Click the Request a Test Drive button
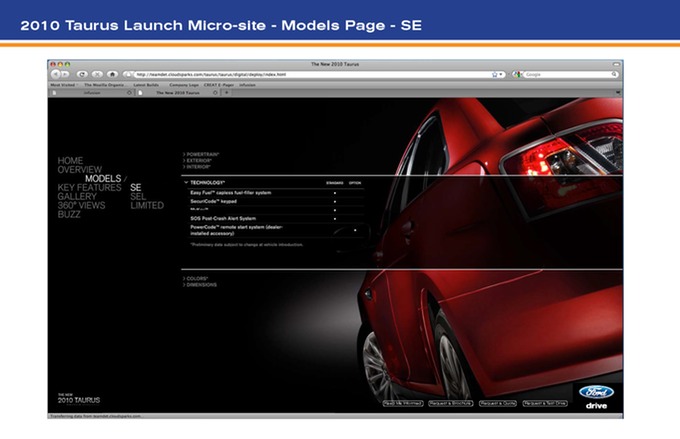 545,403
